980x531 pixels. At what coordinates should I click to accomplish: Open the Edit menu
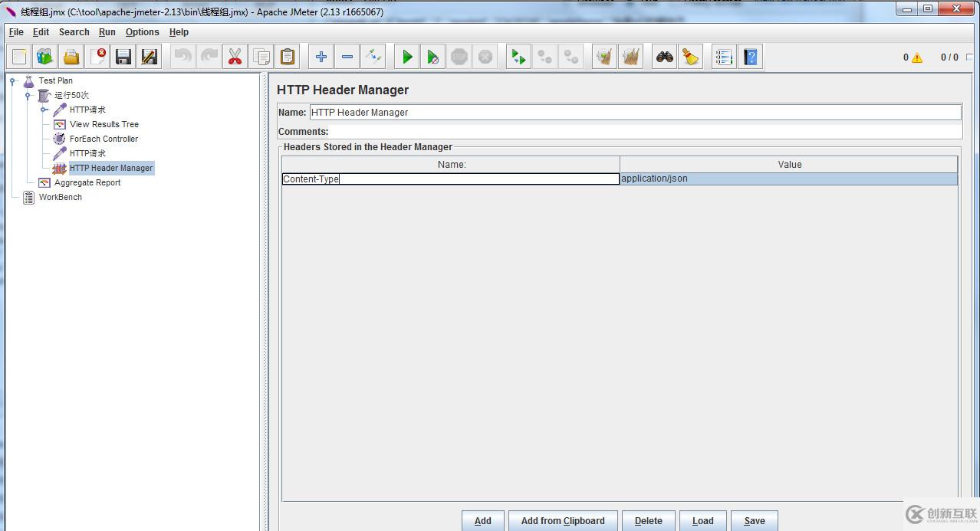click(41, 32)
